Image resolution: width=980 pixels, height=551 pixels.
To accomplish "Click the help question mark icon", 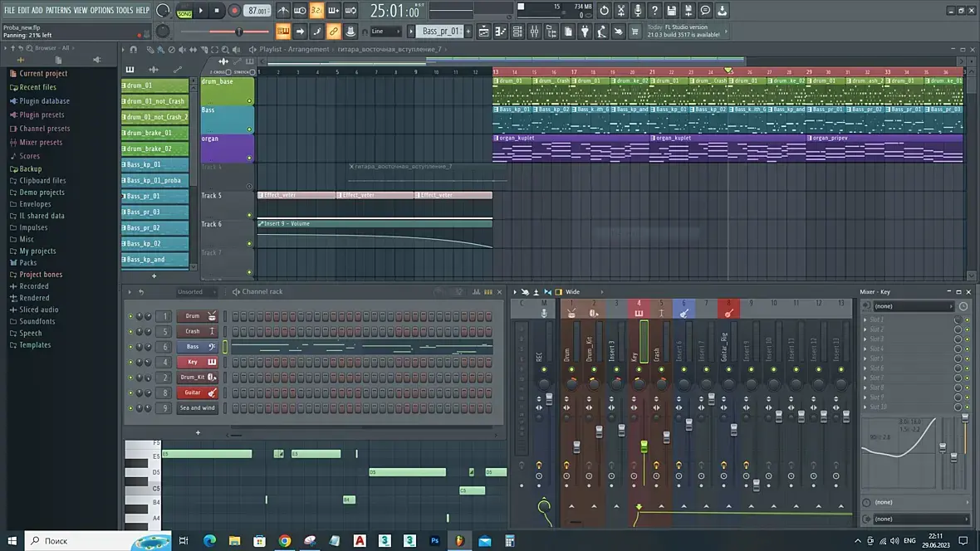I will [654, 11].
